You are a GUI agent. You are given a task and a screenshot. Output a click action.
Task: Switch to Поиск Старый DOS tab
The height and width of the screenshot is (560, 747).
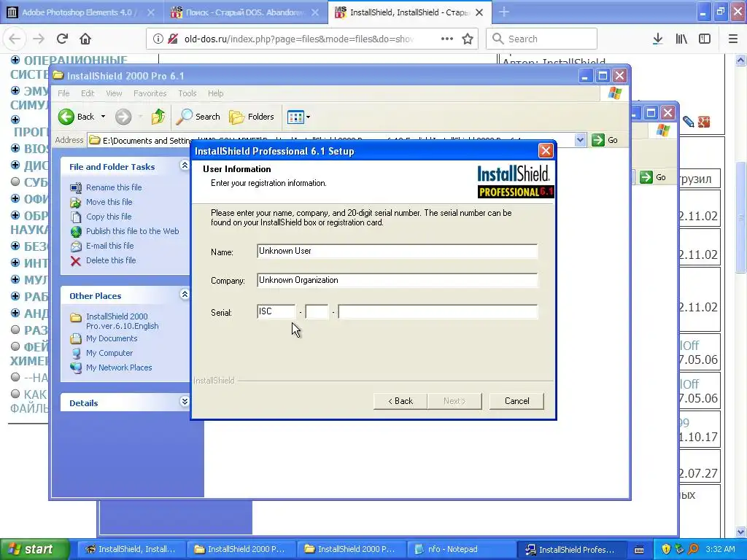click(x=245, y=12)
